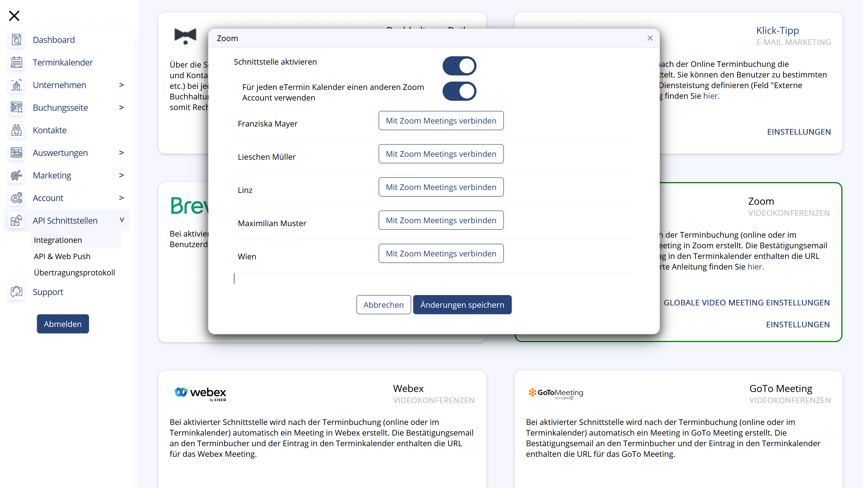The height and width of the screenshot is (488, 868).
Task: Click the Abmelden button
Action: (x=63, y=324)
